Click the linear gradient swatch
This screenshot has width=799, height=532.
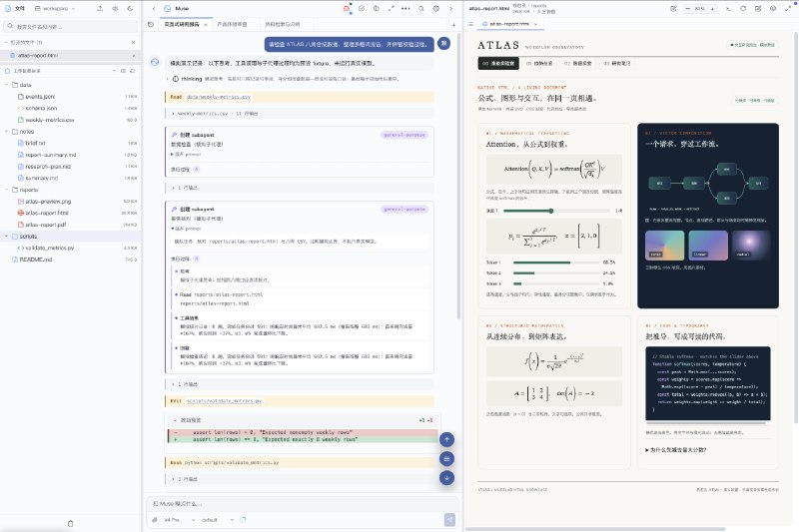tap(708, 246)
